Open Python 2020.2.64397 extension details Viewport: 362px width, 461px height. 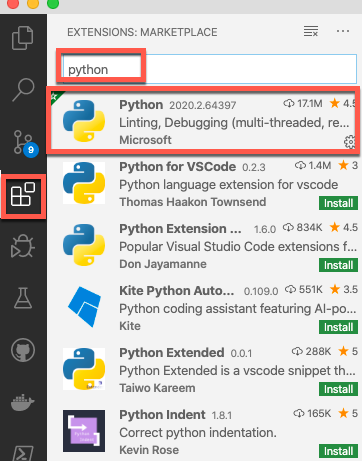[203, 121]
